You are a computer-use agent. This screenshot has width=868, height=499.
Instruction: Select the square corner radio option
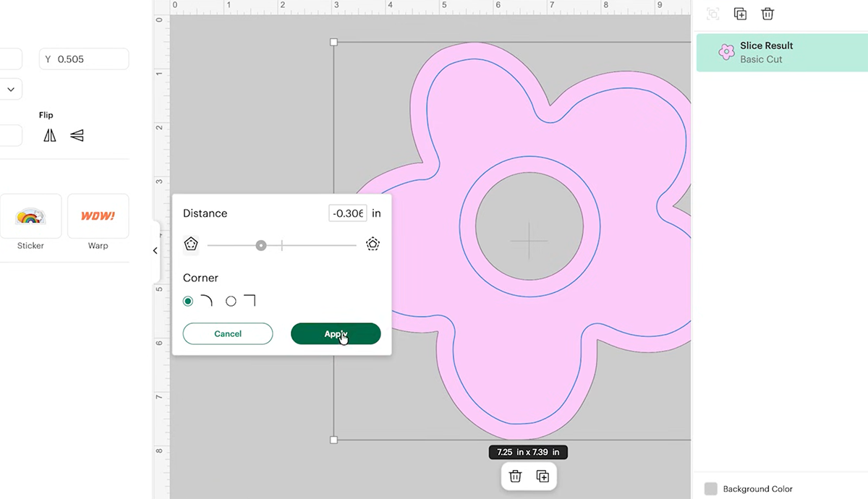click(231, 301)
